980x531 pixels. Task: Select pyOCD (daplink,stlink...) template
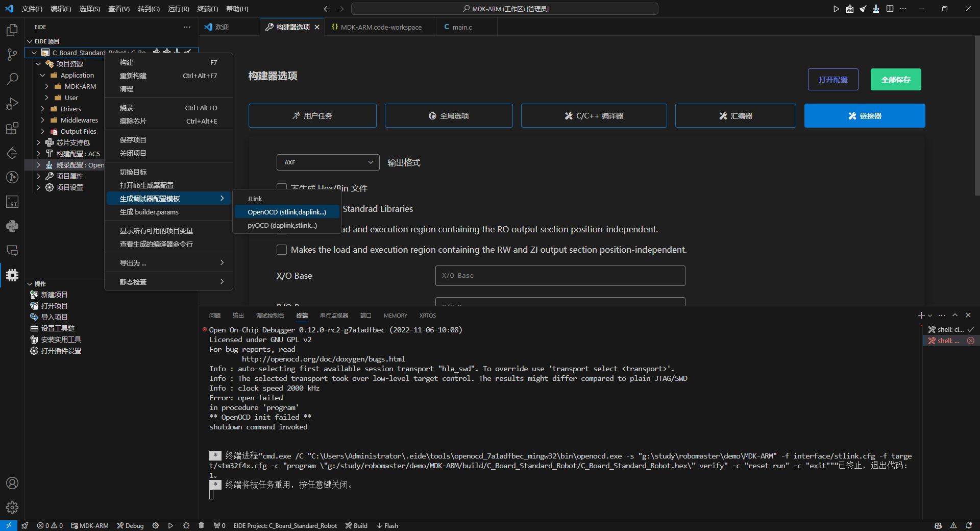click(x=287, y=225)
